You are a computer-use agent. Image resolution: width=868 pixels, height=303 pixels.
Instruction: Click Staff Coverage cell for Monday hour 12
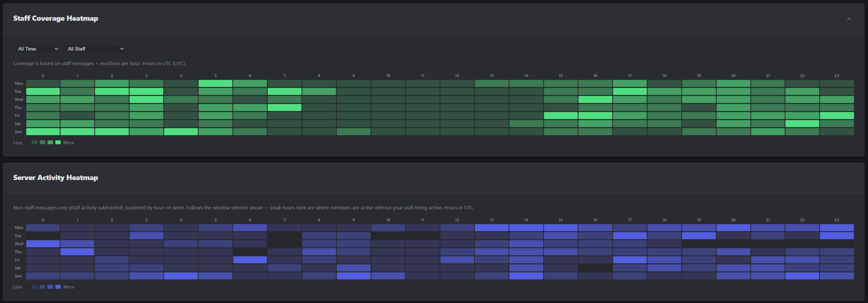click(x=457, y=83)
